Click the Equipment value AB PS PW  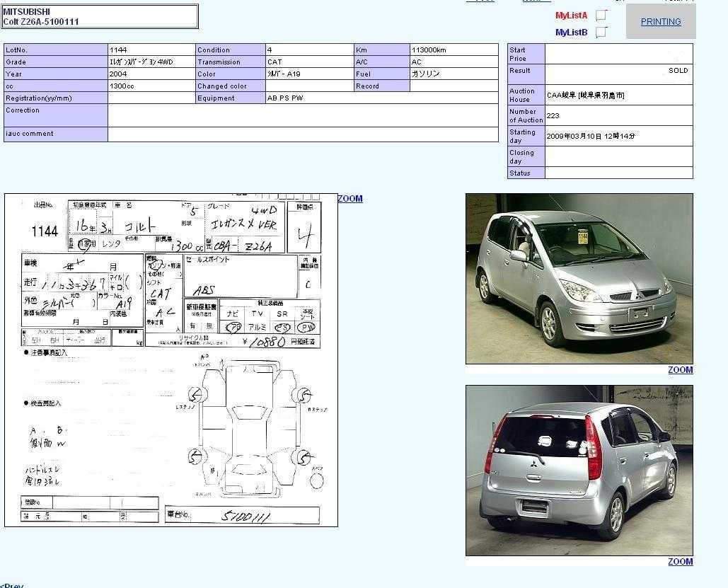[x=381, y=98]
